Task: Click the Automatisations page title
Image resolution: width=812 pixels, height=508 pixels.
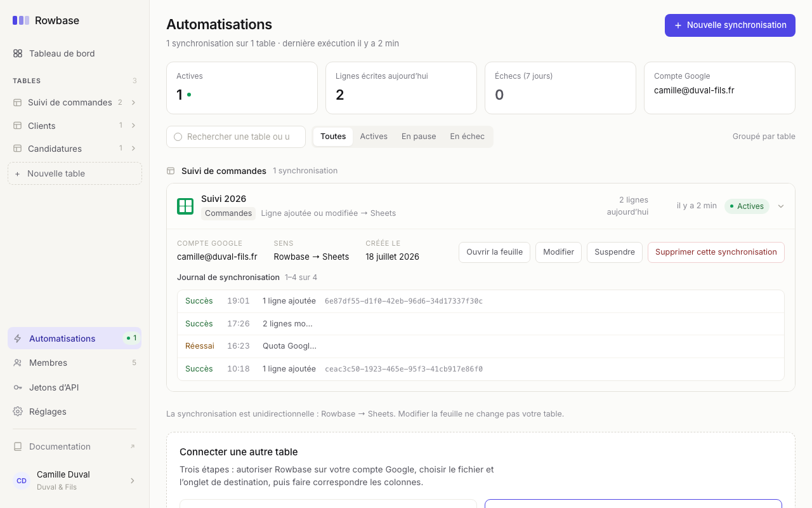Action: tap(219, 24)
